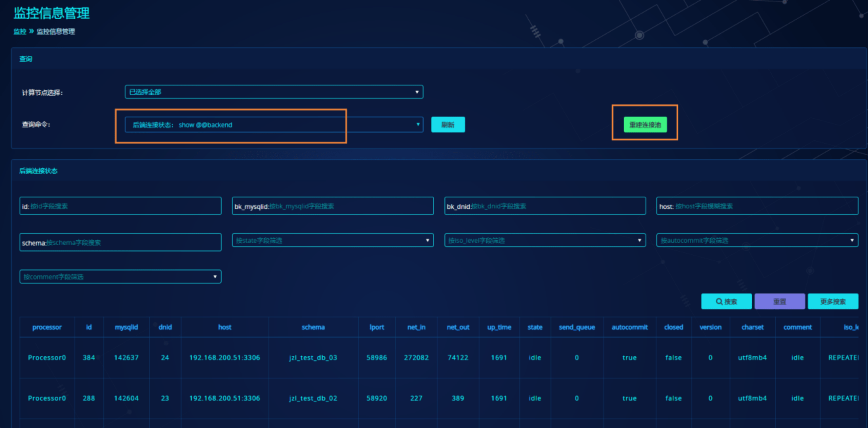Open the More Search (更多搜索) options

[x=832, y=301]
